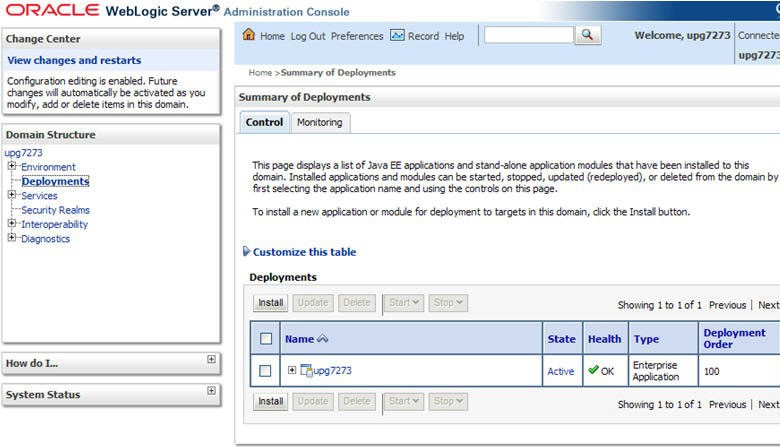
Task: Check the upg7273 deployment row checkbox
Action: point(265,371)
